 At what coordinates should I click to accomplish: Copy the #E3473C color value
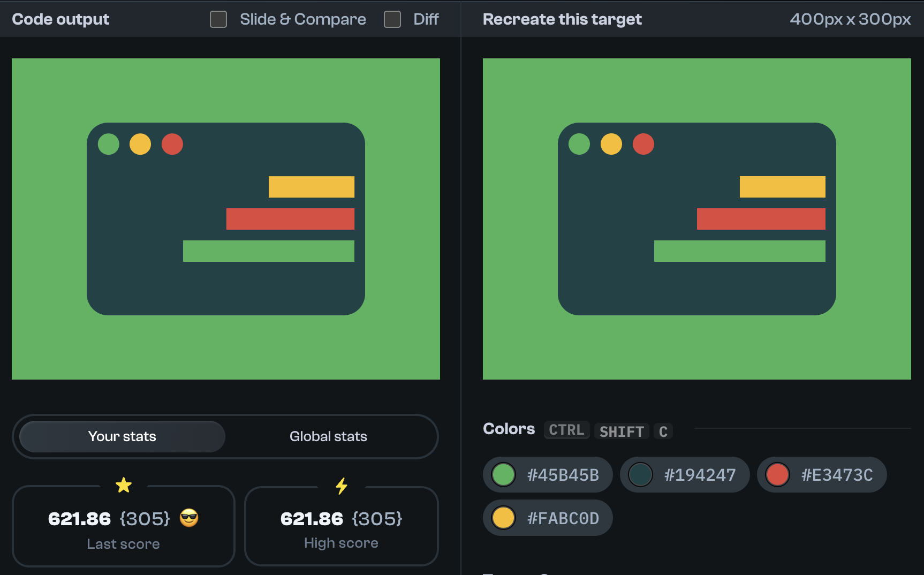point(836,474)
